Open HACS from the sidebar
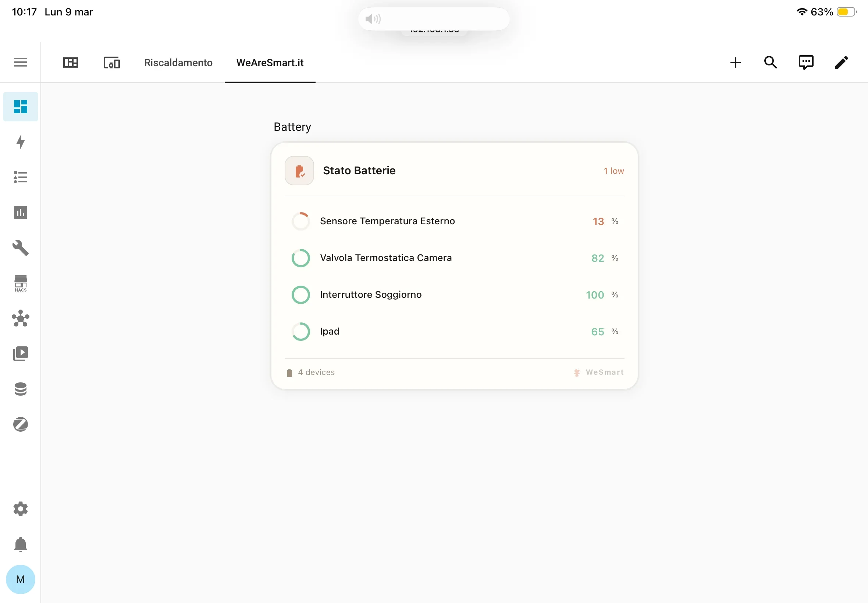 20,283
